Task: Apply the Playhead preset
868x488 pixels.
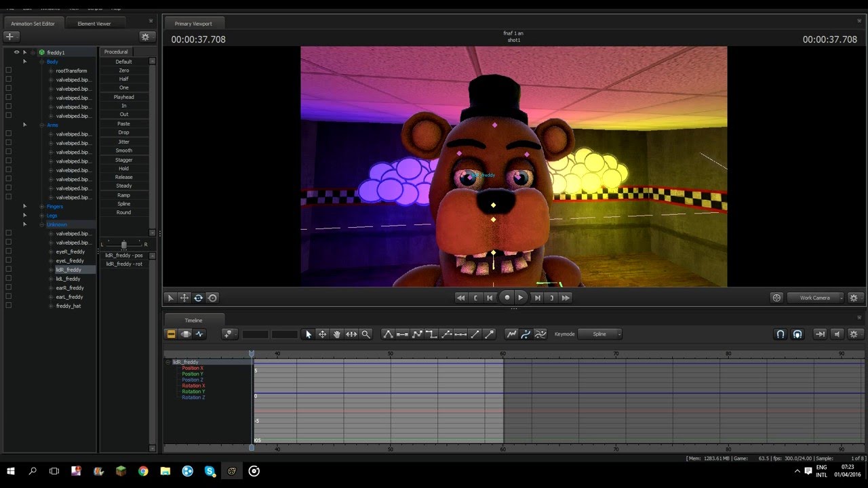Action: [x=123, y=97]
